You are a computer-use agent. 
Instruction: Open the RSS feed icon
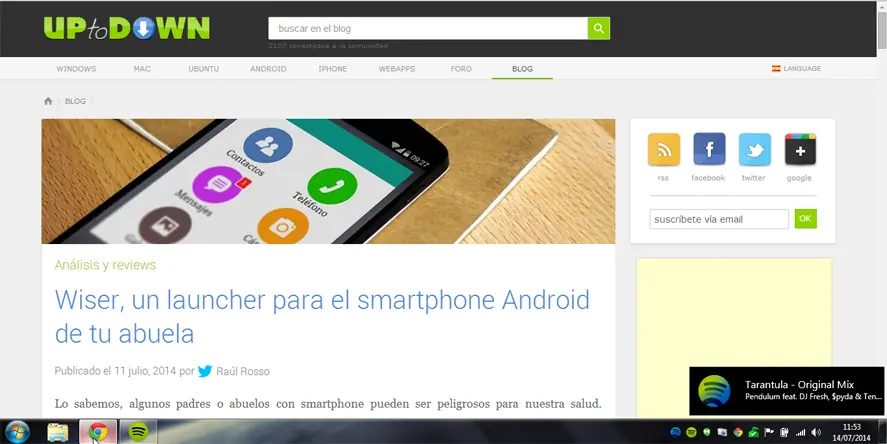tap(664, 149)
